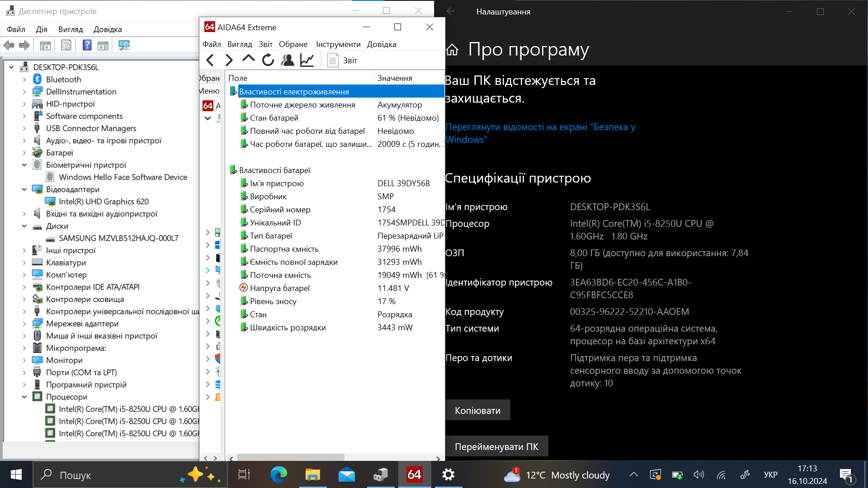This screenshot has height=488, width=868.
Task: Click Device Manager properties sheet icon
Action: (x=66, y=45)
